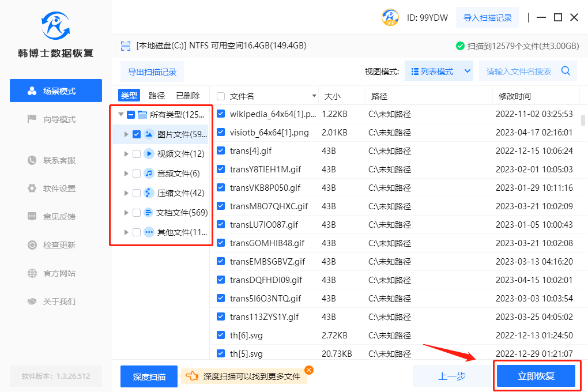Collapse the 所有类型 tree node
This screenshot has width=588, height=392.
point(120,114)
